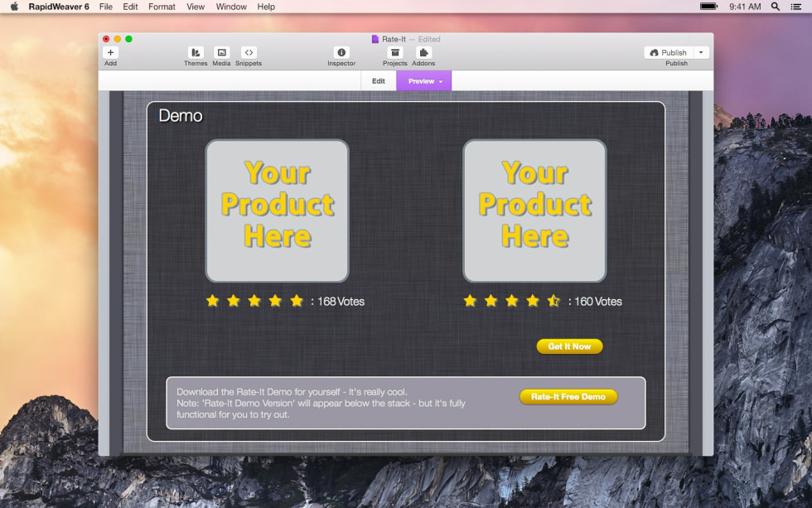Open the Inspector panel
The width and height of the screenshot is (812, 508).
(341, 52)
